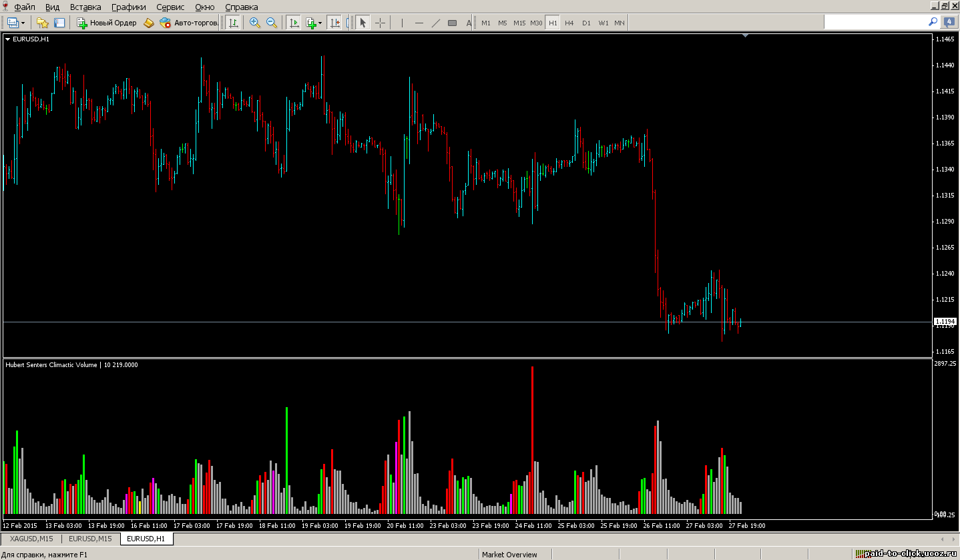Open the notifications chat icon

click(x=949, y=22)
